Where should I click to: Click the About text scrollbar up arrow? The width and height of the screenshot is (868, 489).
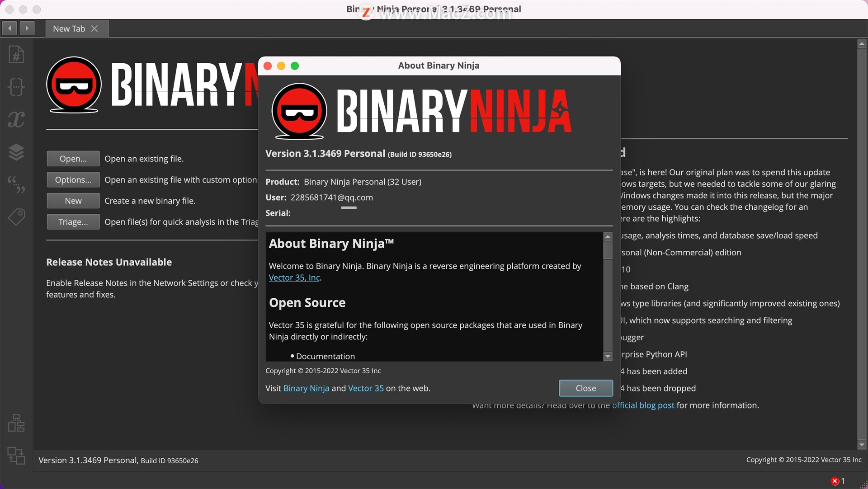pyautogui.click(x=608, y=236)
